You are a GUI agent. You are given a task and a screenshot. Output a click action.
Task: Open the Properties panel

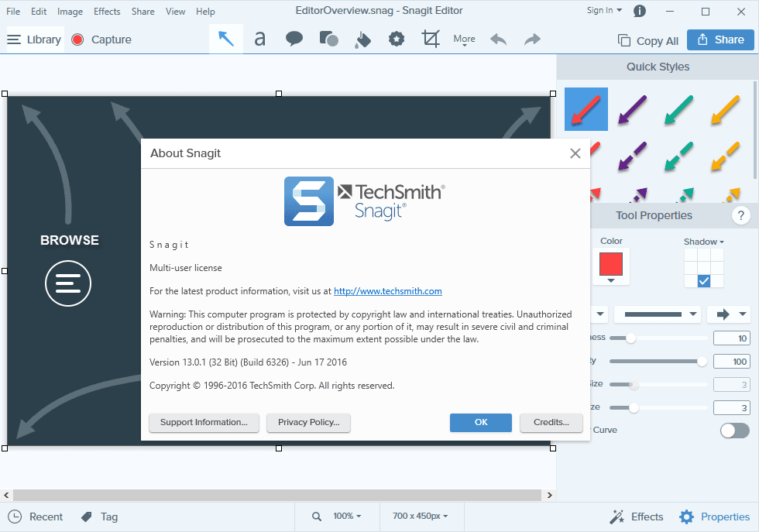(714, 517)
